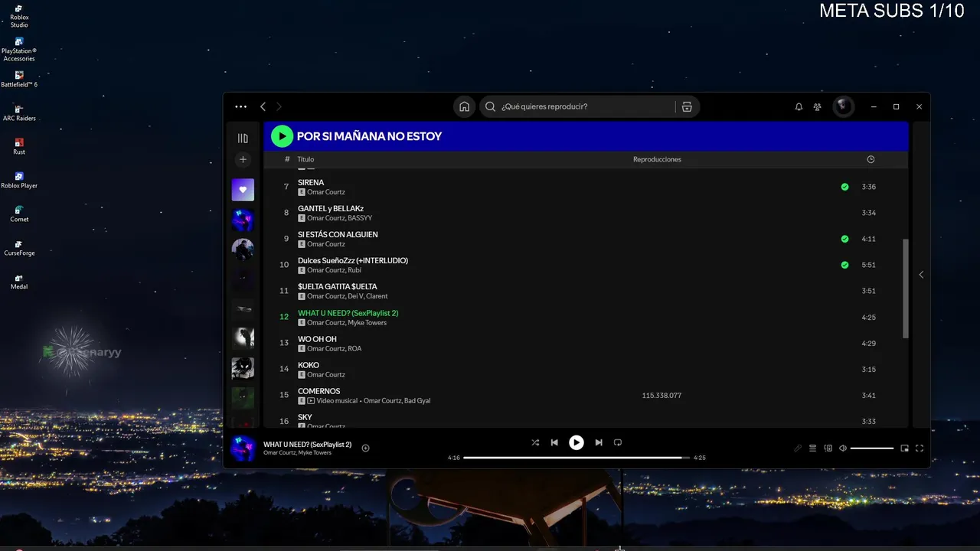The height and width of the screenshot is (551, 980).
Task: Sort by the clock duration column icon
Action: (871, 159)
